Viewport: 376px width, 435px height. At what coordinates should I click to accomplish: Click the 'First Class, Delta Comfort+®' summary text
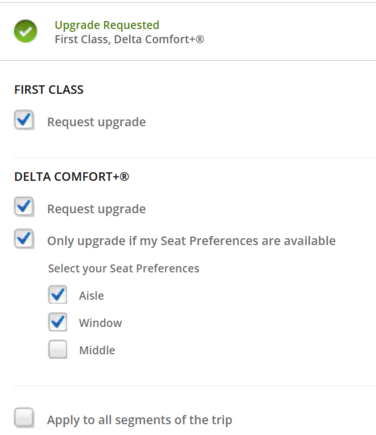click(x=129, y=39)
